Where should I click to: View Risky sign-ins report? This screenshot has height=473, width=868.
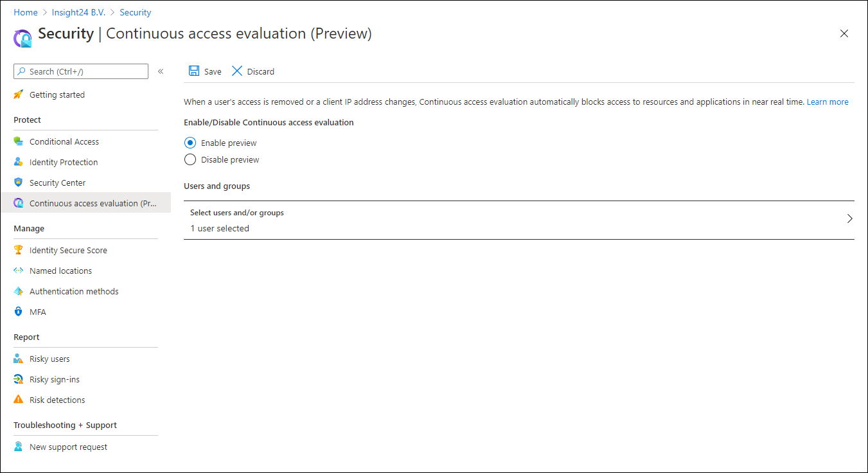pos(54,379)
